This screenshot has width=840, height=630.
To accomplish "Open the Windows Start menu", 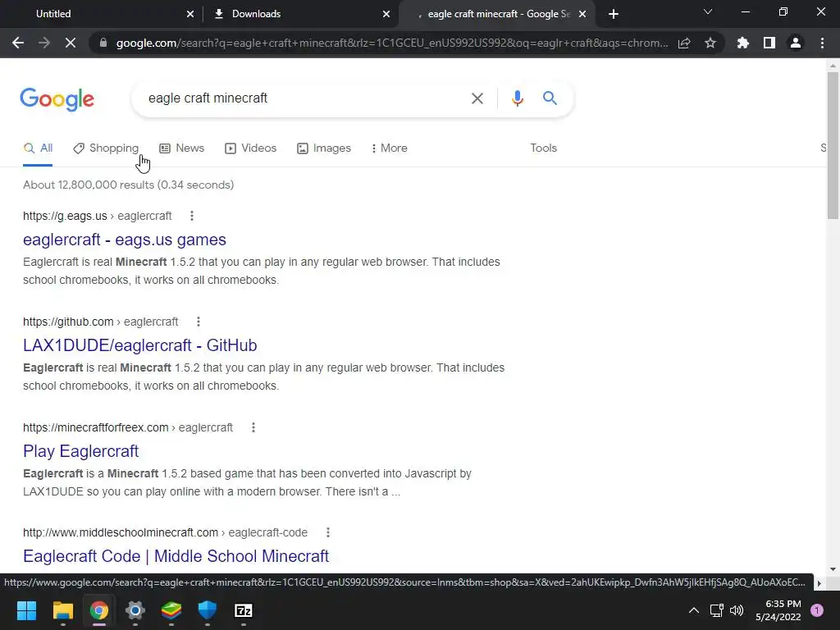I will (x=26, y=610).
